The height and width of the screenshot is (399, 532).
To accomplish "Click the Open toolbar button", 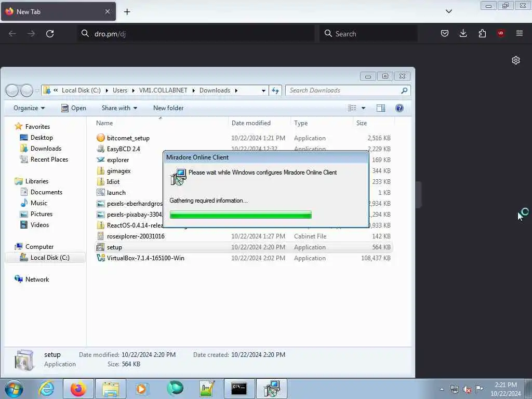I will 74,108.
